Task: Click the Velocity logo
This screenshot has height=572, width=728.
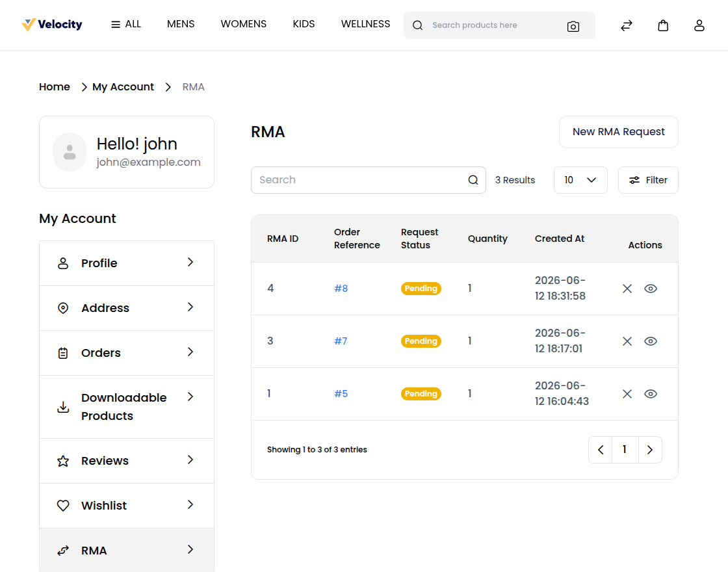Action: point(52,25)
